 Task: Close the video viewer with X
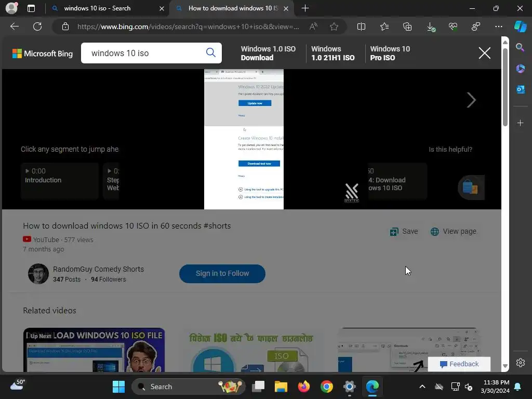485,53
